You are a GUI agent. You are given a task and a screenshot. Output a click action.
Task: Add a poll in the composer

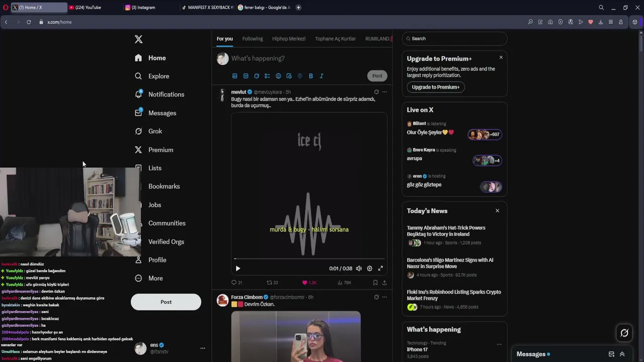(x=267, y=76)
